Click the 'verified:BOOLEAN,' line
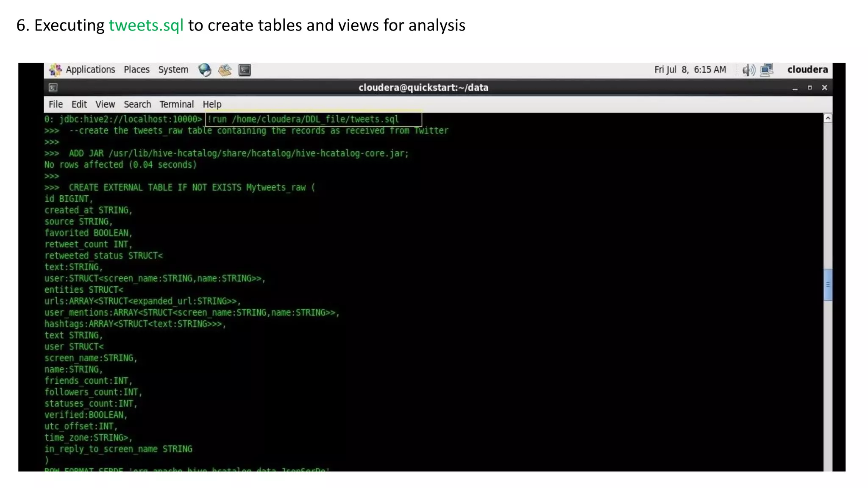 tap(86, 415)
